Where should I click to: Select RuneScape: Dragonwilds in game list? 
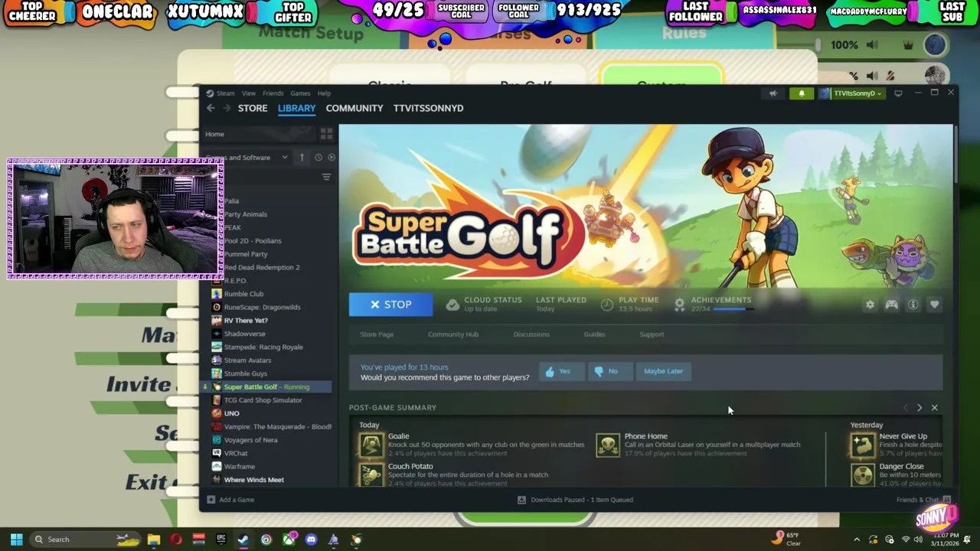(262, 307)
